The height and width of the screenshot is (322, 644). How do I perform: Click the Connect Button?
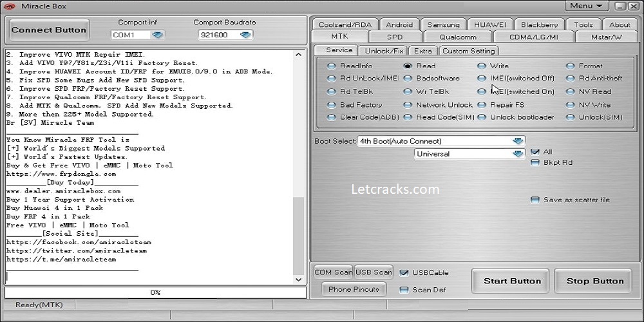(49, 30)
